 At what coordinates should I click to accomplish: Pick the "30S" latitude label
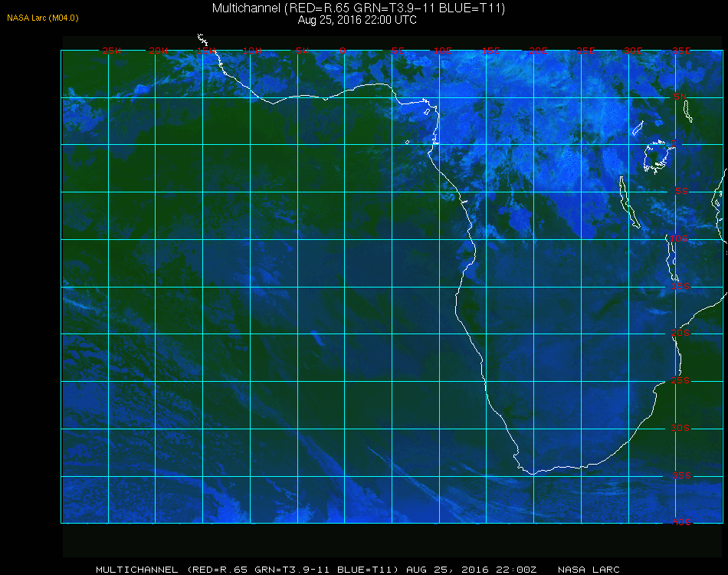point(680,428)
